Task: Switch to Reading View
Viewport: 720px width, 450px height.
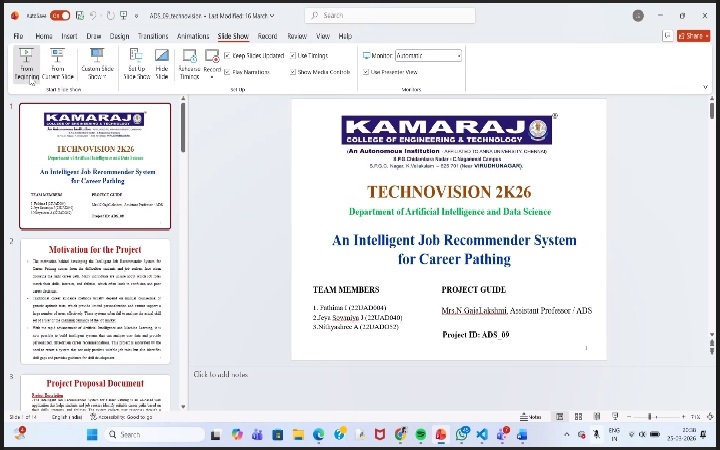Action: pos(596,416)
